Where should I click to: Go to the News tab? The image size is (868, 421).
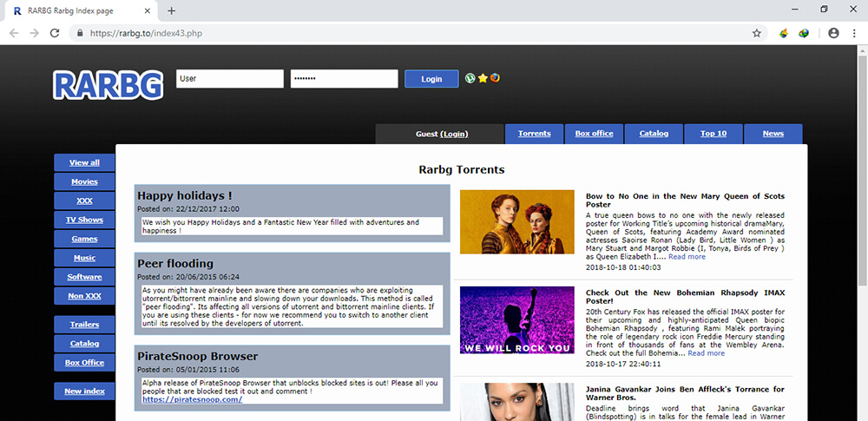(x=773, y=134)
